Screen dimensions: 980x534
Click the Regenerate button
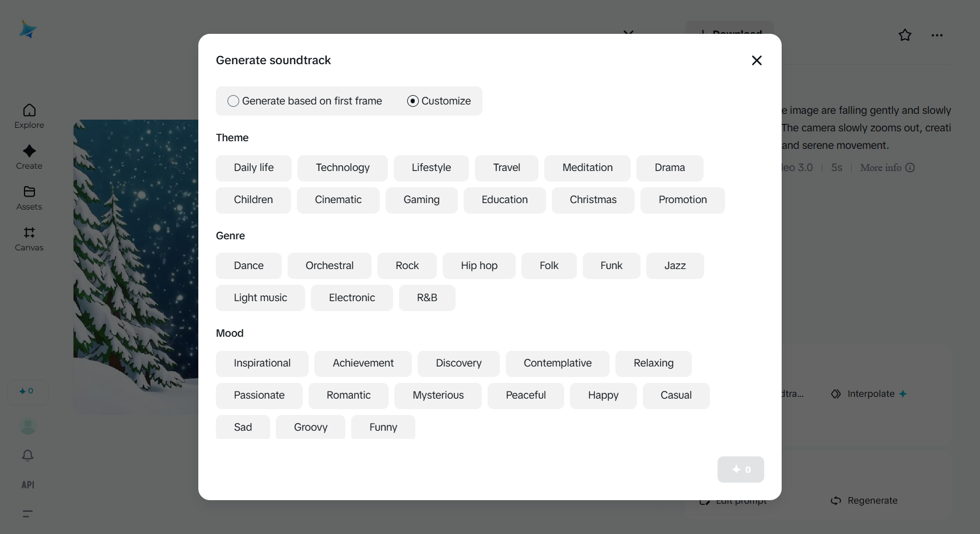coord(864,501)
